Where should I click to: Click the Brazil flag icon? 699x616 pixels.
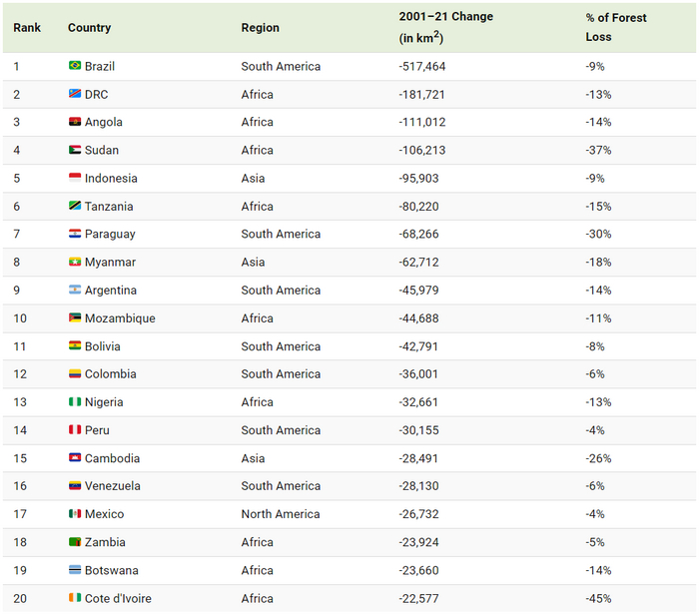click(75, 66)
